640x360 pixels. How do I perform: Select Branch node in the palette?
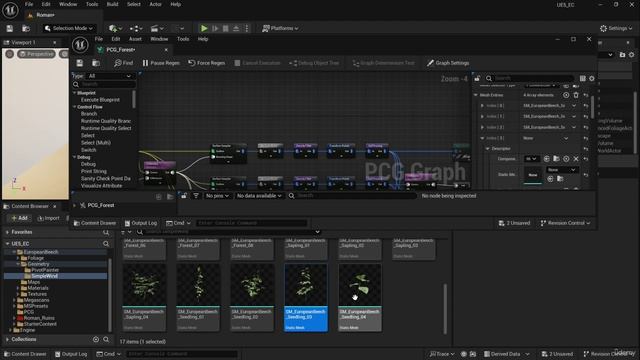(89, 114)
